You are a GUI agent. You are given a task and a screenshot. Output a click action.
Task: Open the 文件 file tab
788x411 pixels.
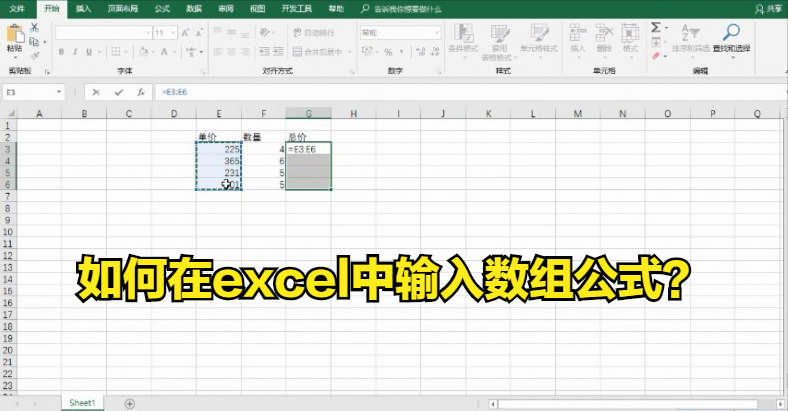tap(17, 9)
